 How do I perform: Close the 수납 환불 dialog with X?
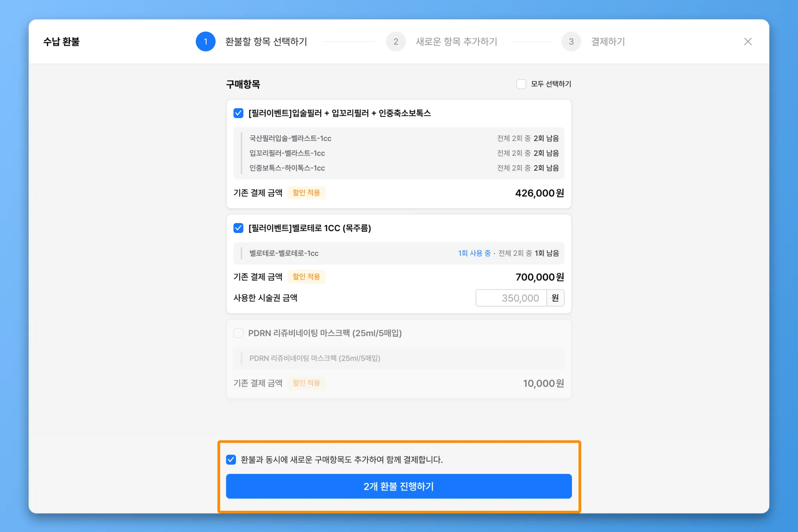[747, 42]
